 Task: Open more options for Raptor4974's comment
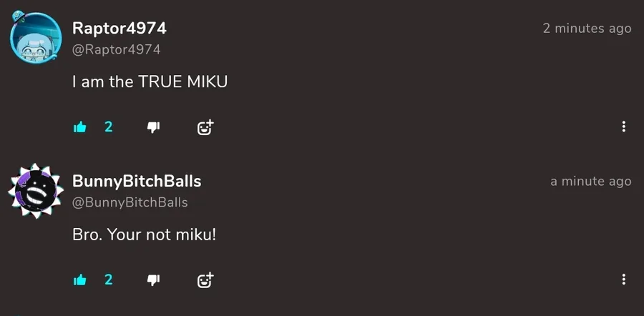point(624,127)
